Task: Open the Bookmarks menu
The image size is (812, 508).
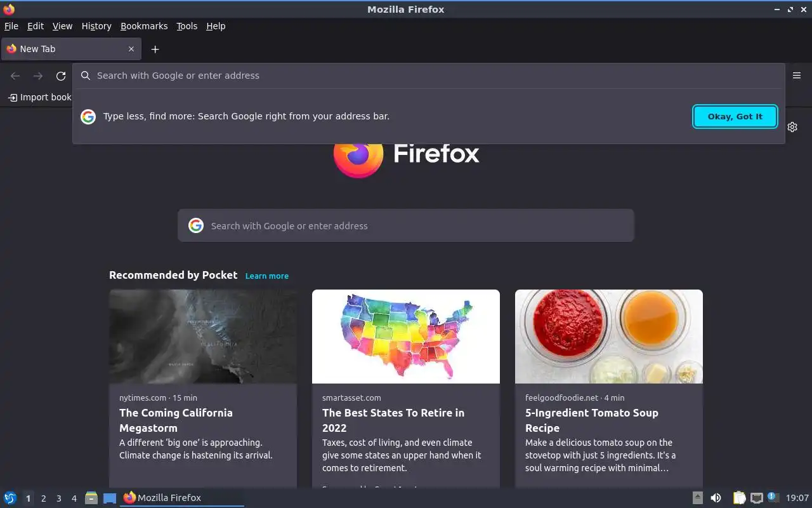Action: pyautogui.click(x=144, y=26)
